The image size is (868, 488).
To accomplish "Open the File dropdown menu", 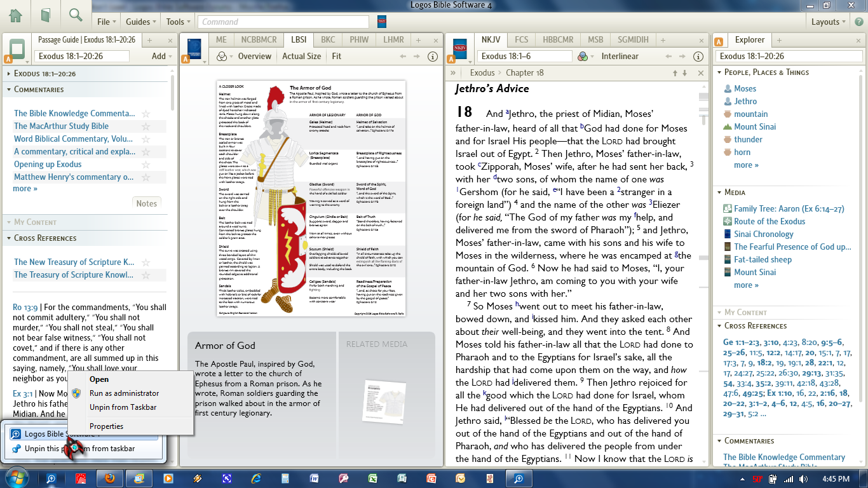I will 105,22.
